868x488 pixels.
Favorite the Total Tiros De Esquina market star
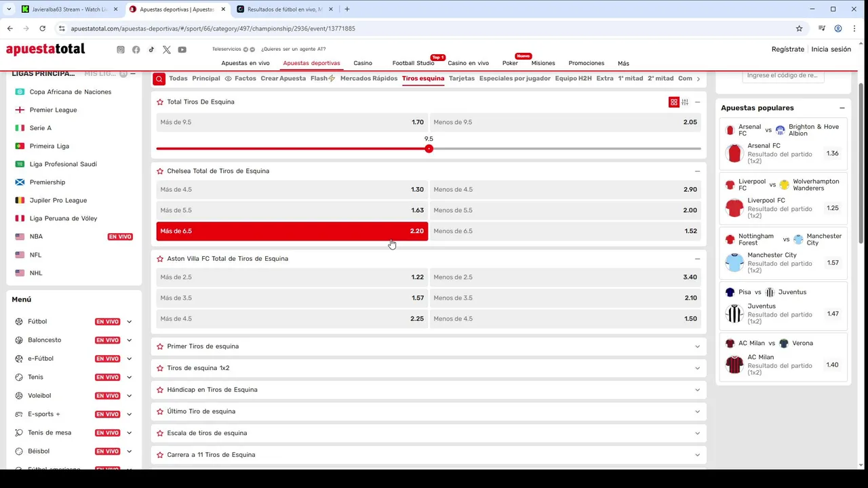[x=160, y=102]
